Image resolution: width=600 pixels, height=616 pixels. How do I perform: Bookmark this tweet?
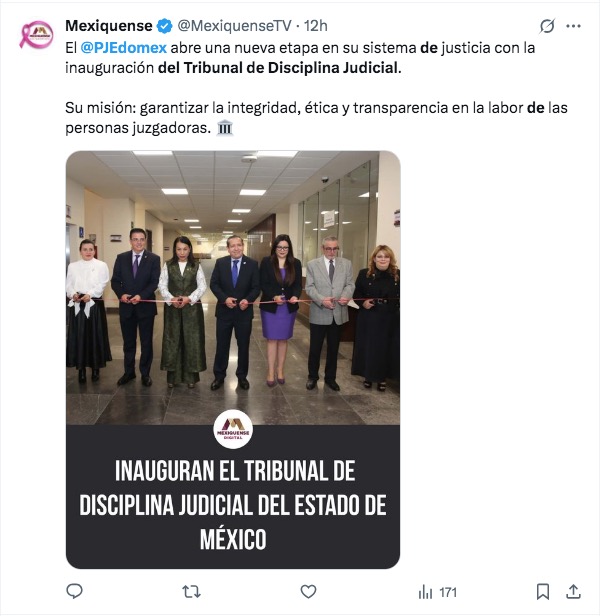point(543,591)
